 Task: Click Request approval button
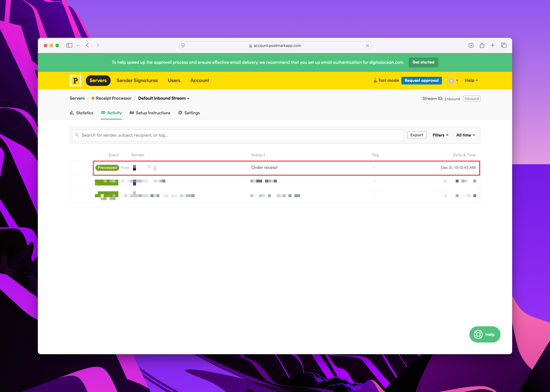[422, 80]
